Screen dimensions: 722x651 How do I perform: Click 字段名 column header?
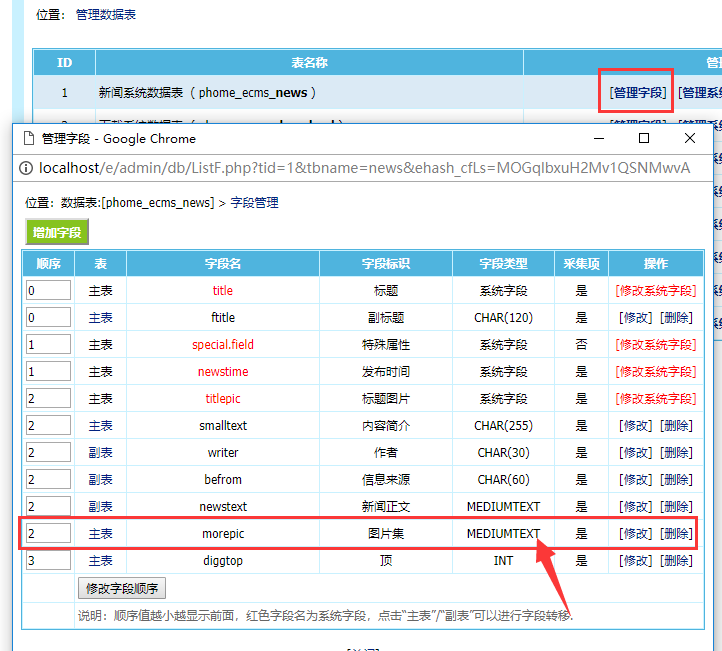(x=223, y=264)
